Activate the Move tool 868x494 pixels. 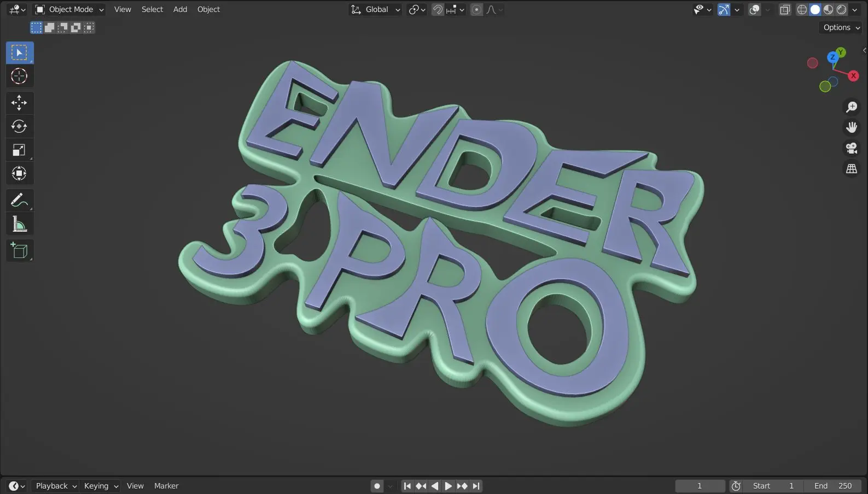pos(19,103)
